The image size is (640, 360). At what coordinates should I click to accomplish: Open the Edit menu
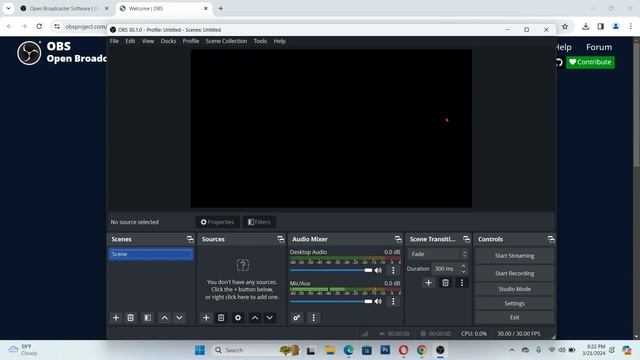130,41
